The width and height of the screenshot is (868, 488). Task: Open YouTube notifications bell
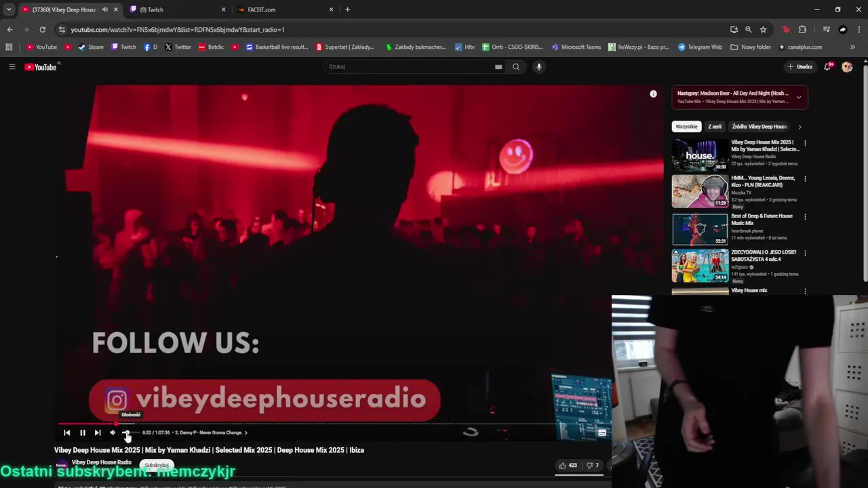(x=827, y=66)
